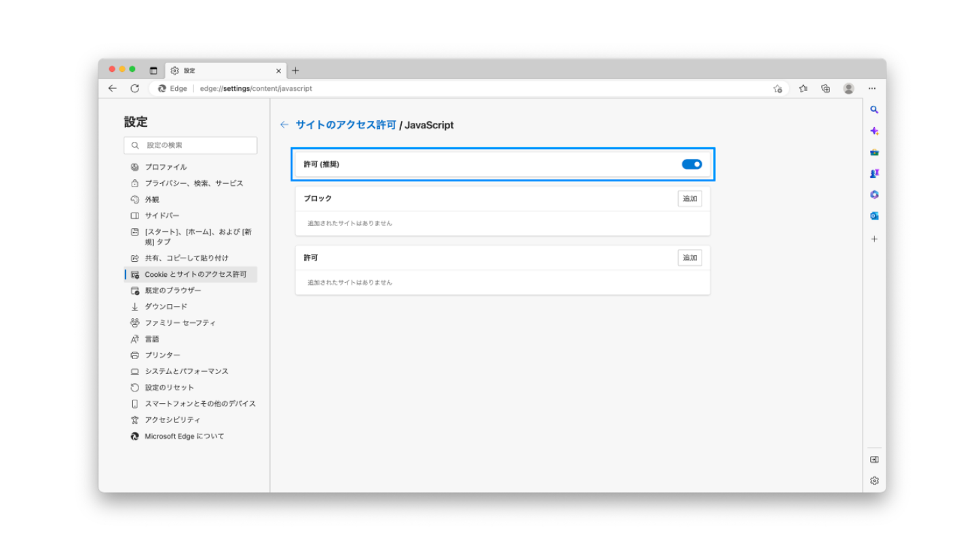Reload the page with refresh icon

134,88
